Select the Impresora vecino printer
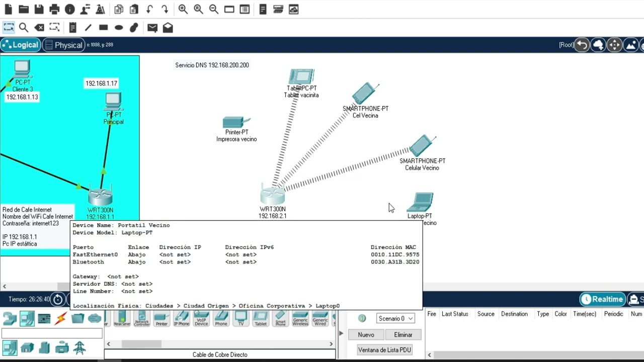This screenshot has height=362, width=644. click(x=235, y=122)
